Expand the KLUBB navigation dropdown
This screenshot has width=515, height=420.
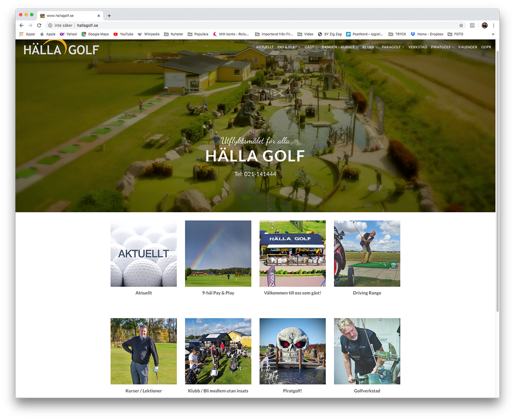pos(370,47)
